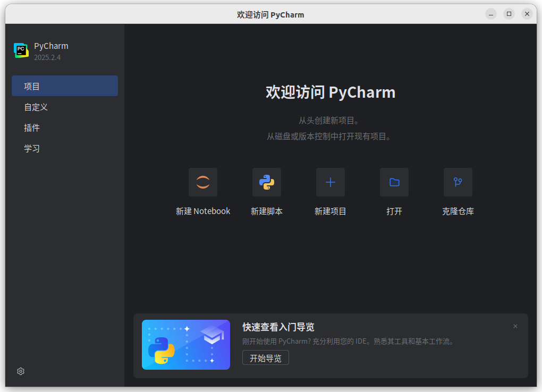Click the 新建脚本 label
Image resolution: width=542 pixels, height=392 pixels.
(267, 211)
